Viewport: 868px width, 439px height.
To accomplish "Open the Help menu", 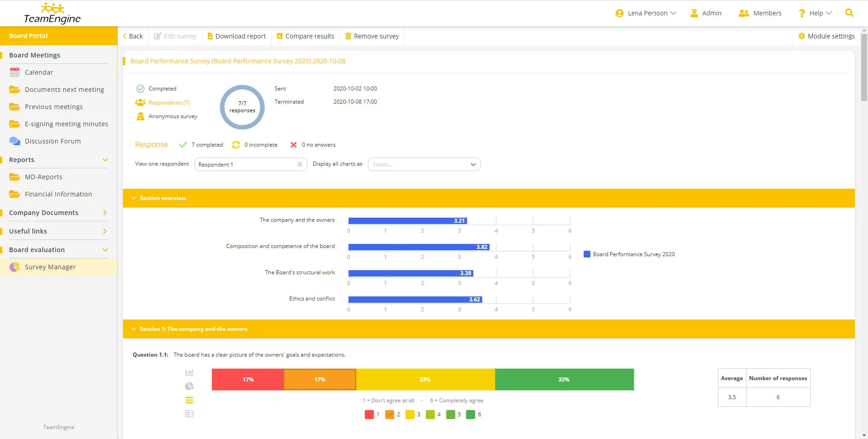I will pyautogui.click(x=815, y=13).
